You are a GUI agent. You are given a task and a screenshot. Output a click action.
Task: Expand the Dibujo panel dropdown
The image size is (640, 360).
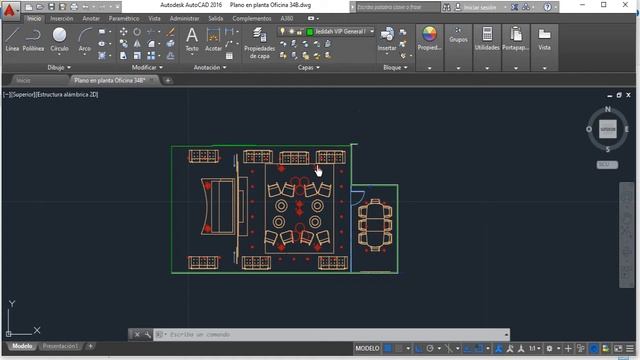click(59, 67)
